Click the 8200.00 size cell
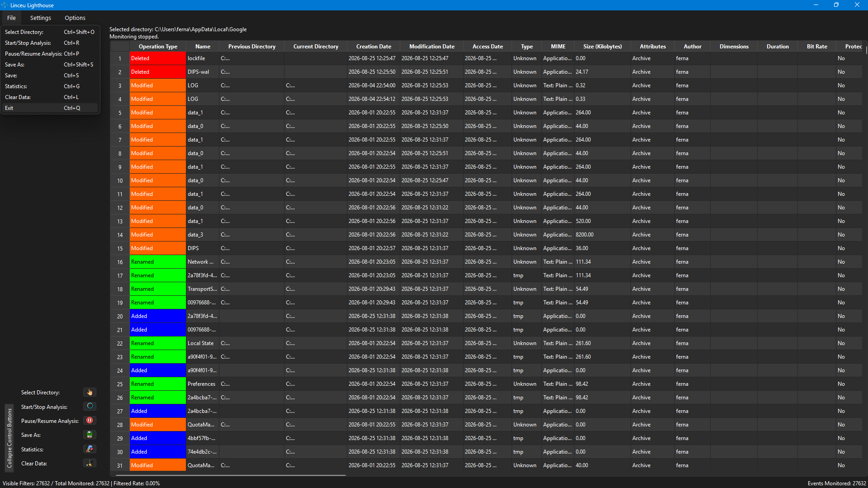Screen dimensions: 868x488 click(x=602, y=235)
